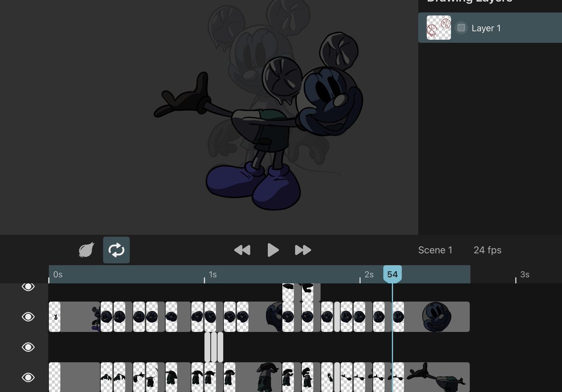Hide the track holding three blank frames
The width and height of the screenshot is (562, 392).
(28, 347)
